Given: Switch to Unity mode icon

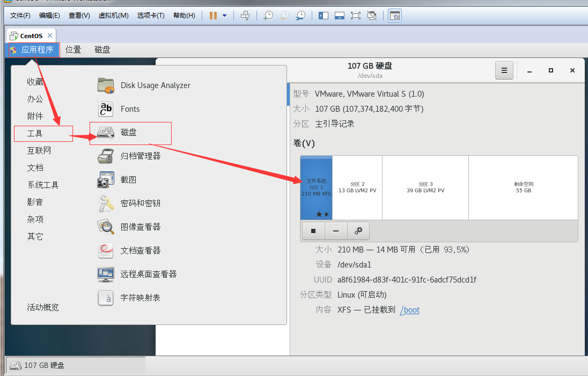Looking at the screenshot, I should tap(372, 16).
